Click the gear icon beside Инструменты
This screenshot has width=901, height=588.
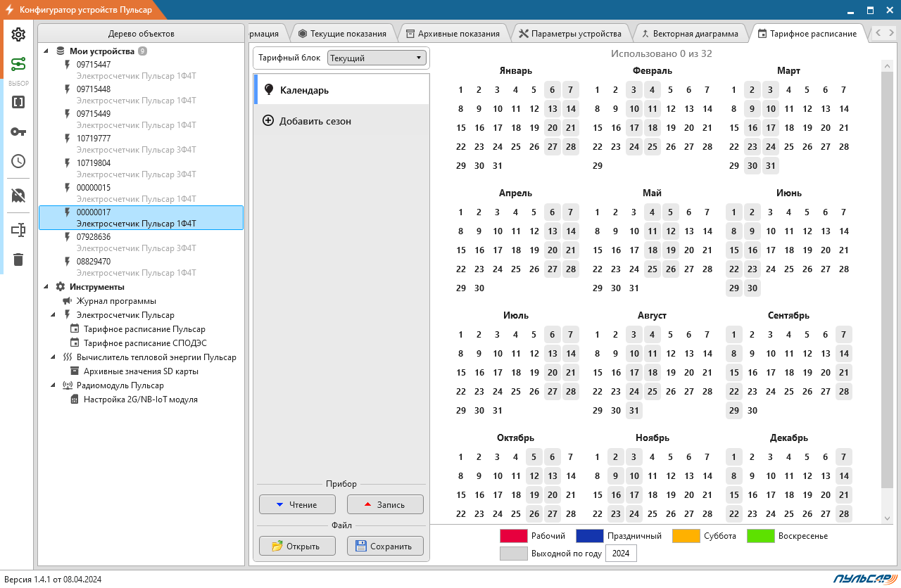click(x=60, y=287)
